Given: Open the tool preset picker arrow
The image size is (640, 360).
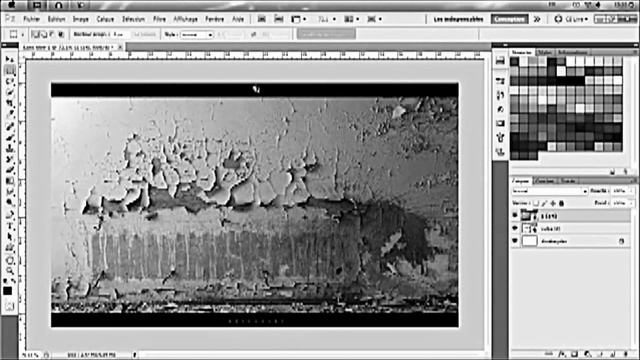Looking at the screenshot, I should [22, 35].
